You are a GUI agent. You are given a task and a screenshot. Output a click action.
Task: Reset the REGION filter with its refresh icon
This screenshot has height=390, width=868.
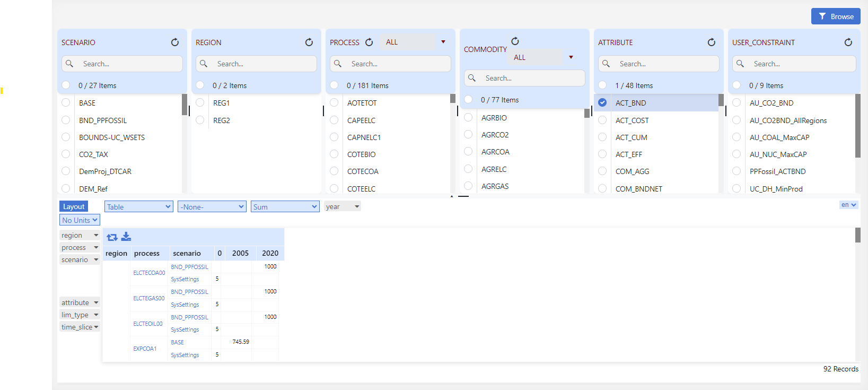[309, 42]
